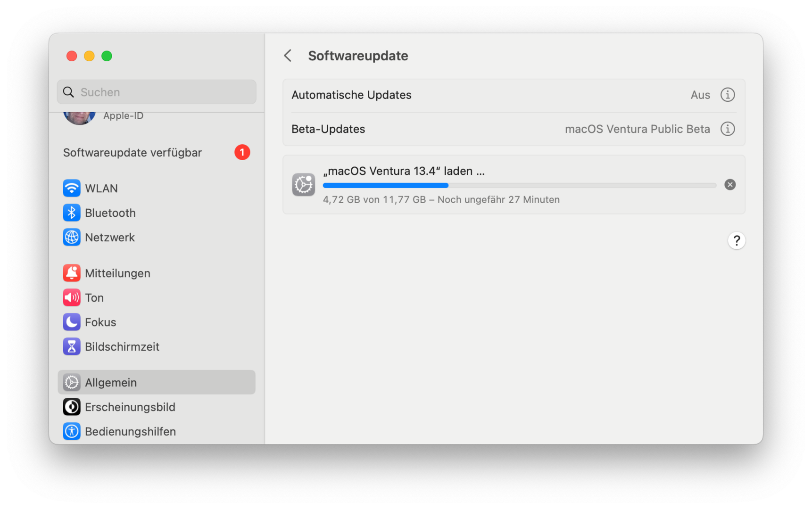The image size is (812, 509).
Task: Open info for Automatische Updates
Action: click(x=728, y=95)
